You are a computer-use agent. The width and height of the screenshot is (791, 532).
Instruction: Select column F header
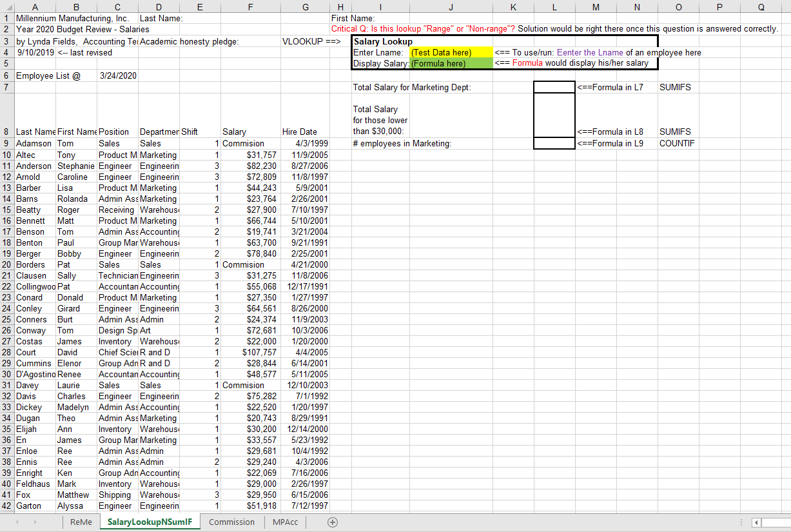(249, 6)
